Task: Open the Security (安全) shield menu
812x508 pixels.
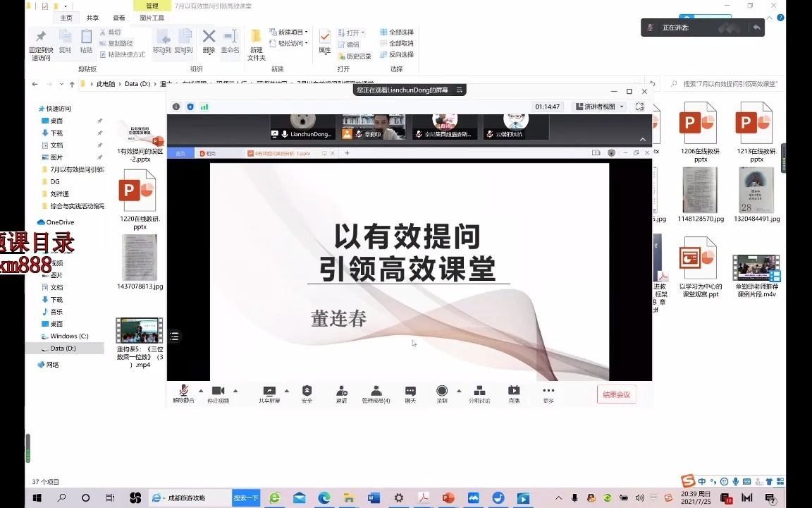Action: pyautogui.click(x=307, y=394)
